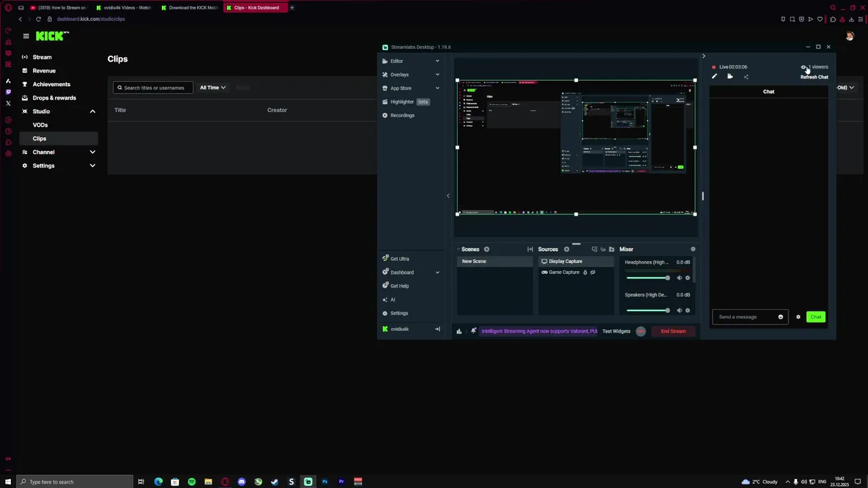Open Kick hamburger menu icon
The height and width of the screenshot is (488, 868).
(x=26, y=36)
